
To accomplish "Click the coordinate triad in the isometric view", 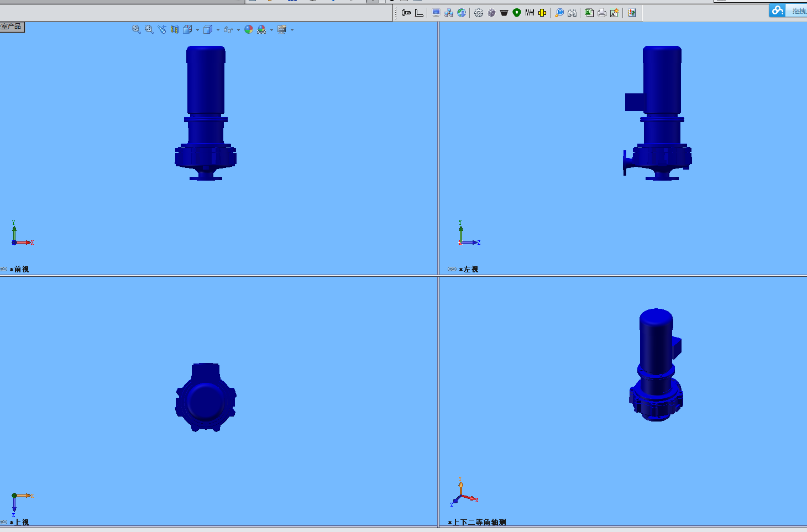I will tap(464, 493).
